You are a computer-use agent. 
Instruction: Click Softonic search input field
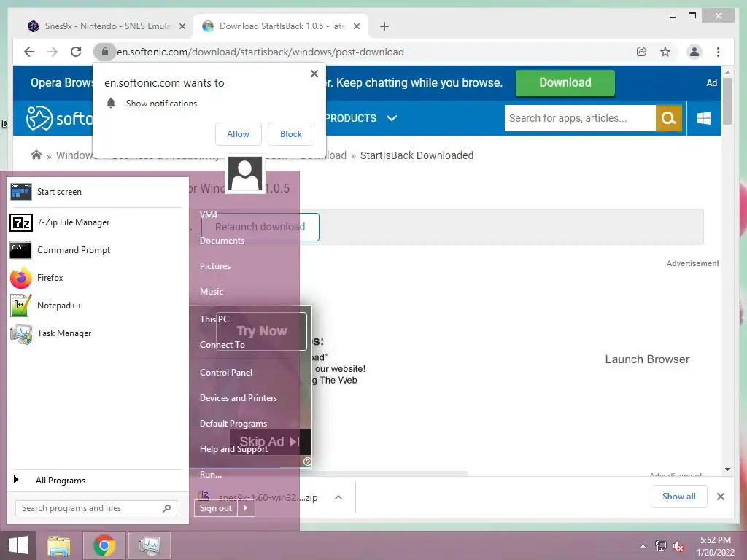pyautogui.click(x=580, y=118)
